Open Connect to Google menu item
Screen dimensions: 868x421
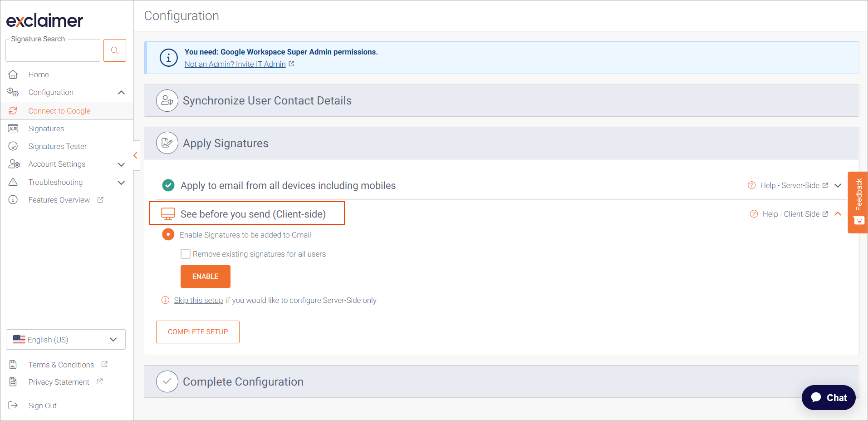point(59,111)
